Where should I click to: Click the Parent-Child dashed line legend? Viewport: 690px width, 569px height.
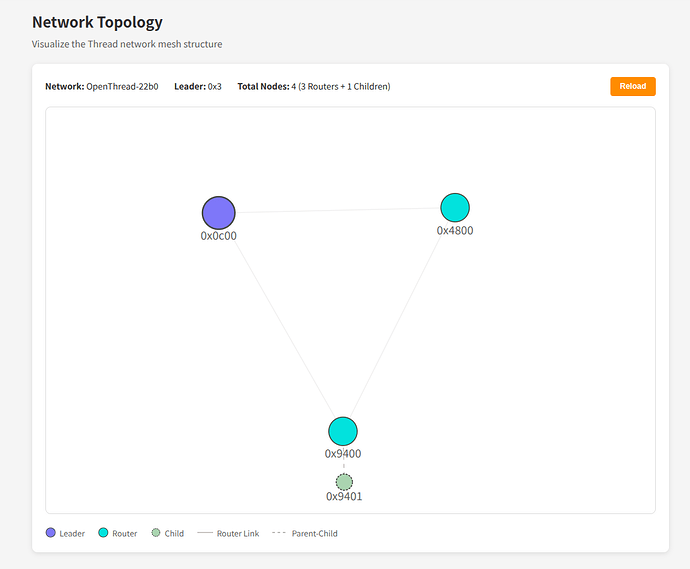click(279, 533)
